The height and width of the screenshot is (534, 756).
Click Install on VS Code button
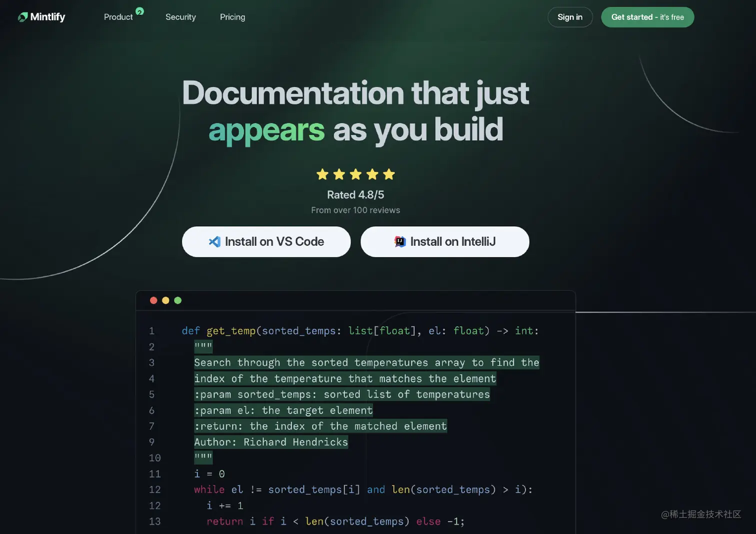[x=266, y=242]
